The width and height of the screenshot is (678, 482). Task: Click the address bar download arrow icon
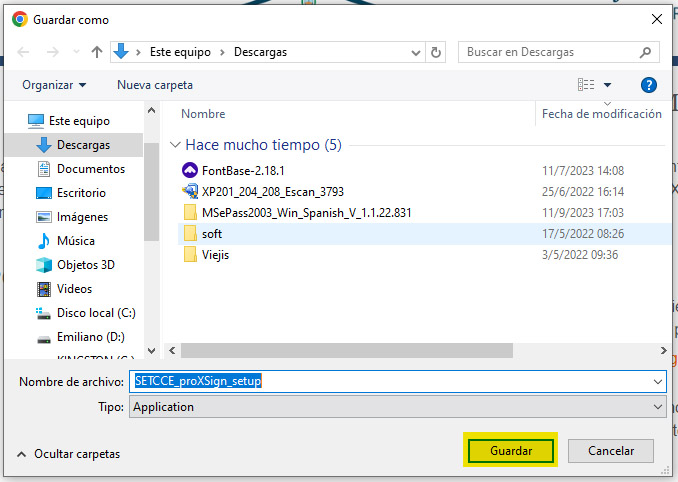[121, 52]
